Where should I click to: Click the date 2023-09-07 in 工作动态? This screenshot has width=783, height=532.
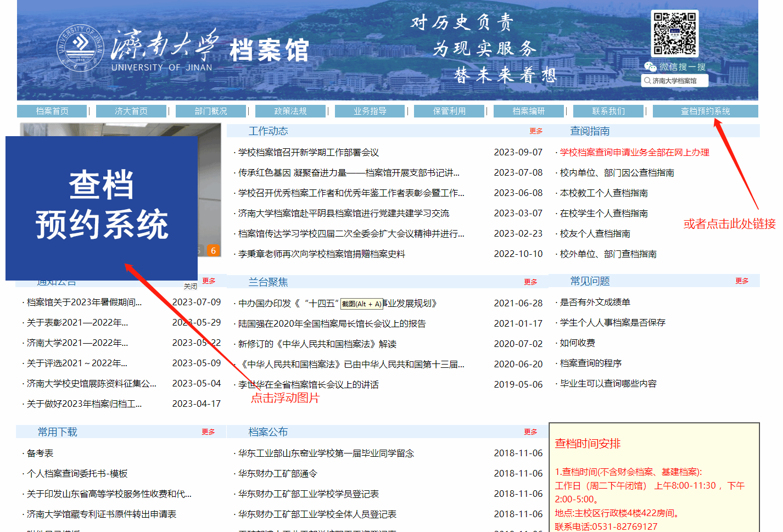coord(518,152)
